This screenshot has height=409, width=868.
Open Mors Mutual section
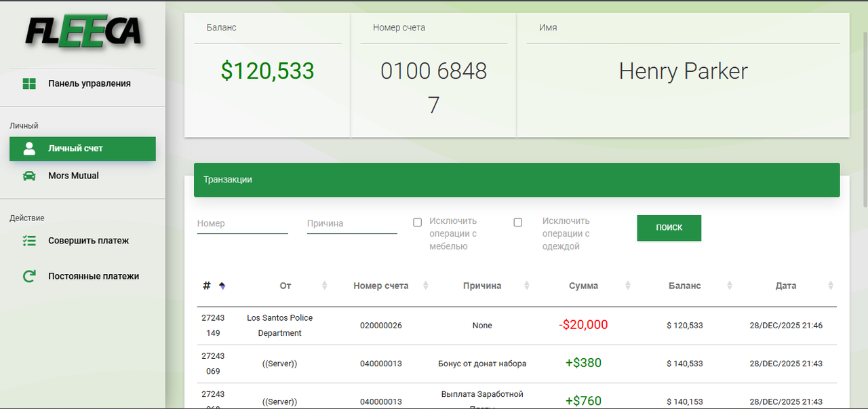pyautogui.click(x=83, y=176)
